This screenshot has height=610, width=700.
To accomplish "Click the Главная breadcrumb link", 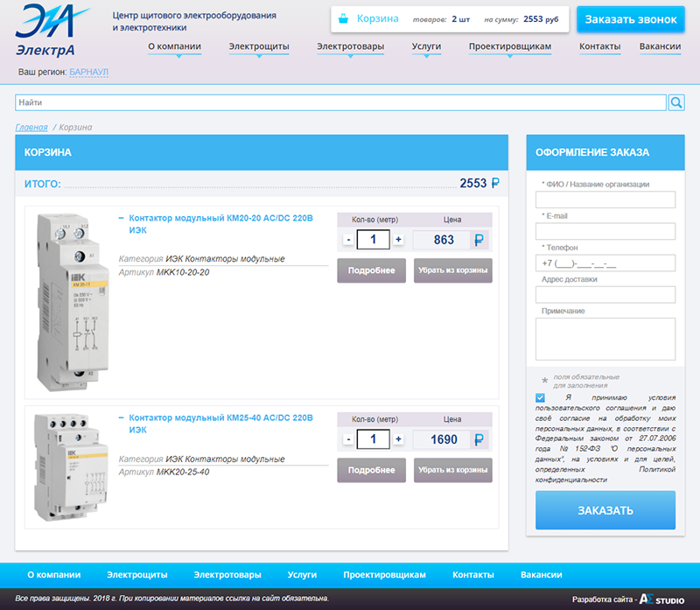I will click(31, 128).
